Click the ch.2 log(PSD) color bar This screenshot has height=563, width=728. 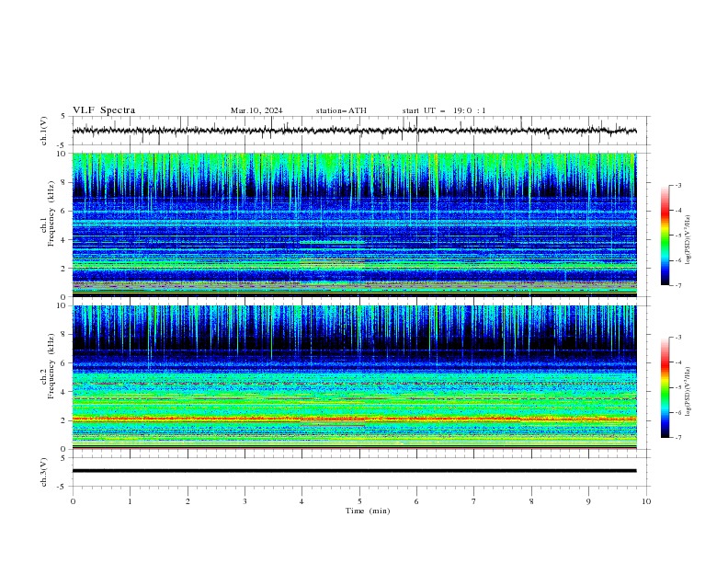point(665,387)
